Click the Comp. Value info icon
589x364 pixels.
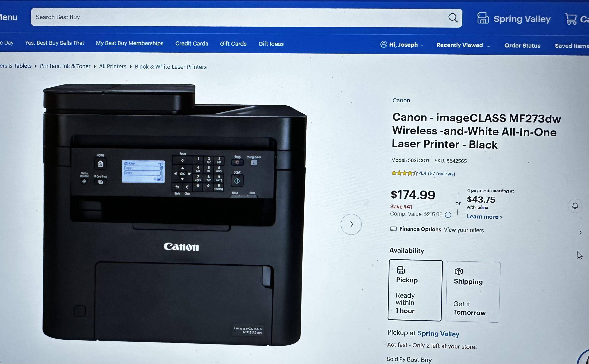pos(448,215)
